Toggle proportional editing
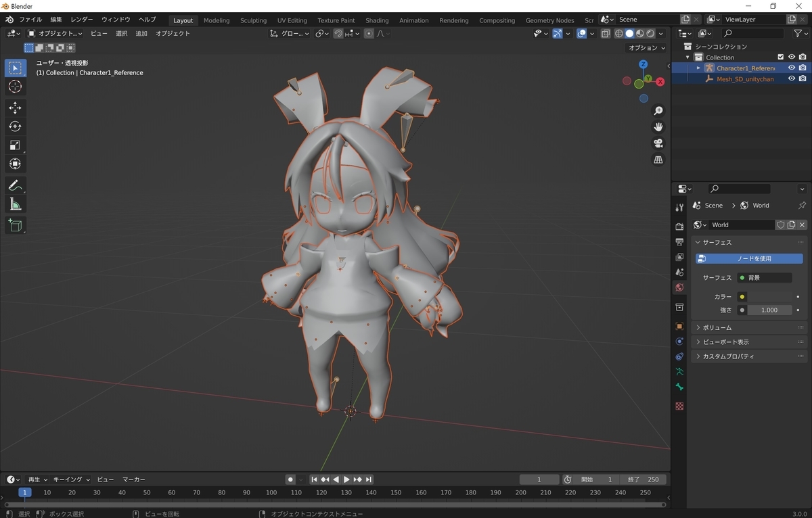The height and width of the screenshot is (518, 812). [x=369, y=33]
